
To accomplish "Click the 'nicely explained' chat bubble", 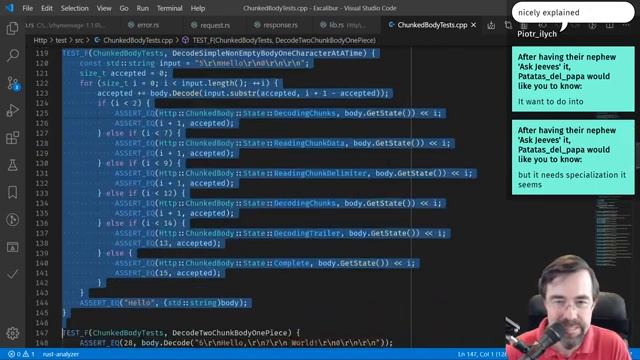I will [x=573, y=13].
